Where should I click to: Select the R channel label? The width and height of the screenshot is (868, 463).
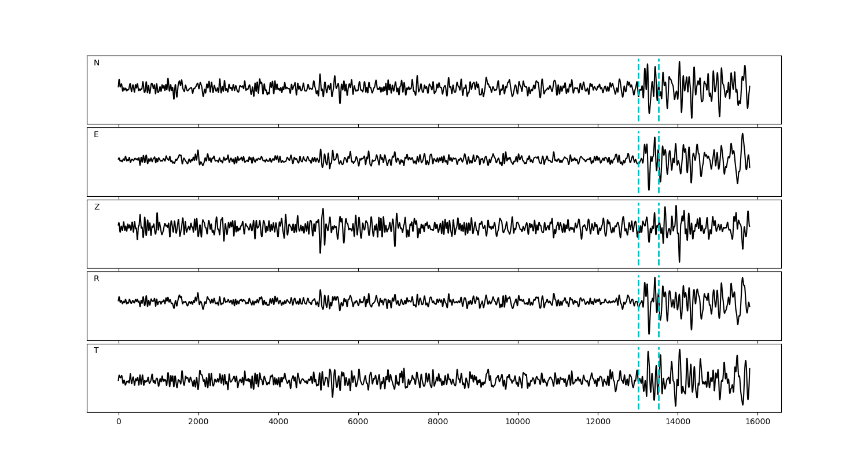coord(97,279)
